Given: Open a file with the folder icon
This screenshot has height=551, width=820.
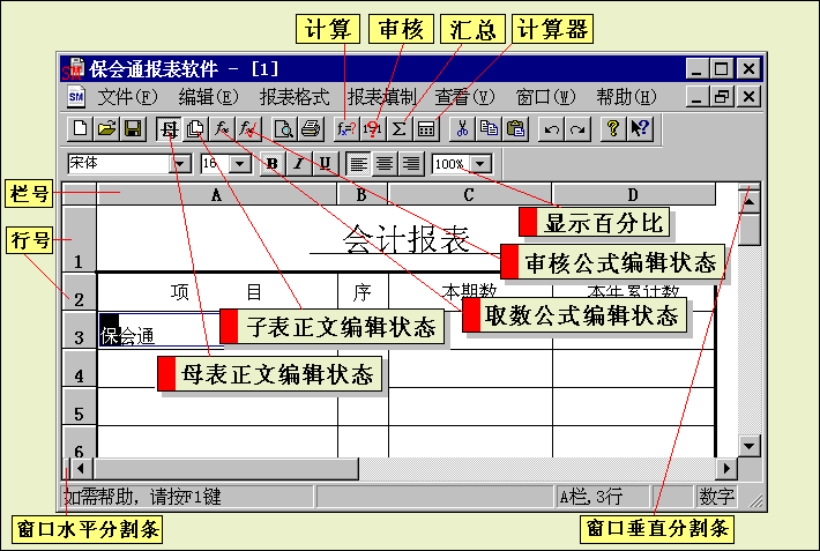Looking at the screenshot, I should [x=107, y=129].
